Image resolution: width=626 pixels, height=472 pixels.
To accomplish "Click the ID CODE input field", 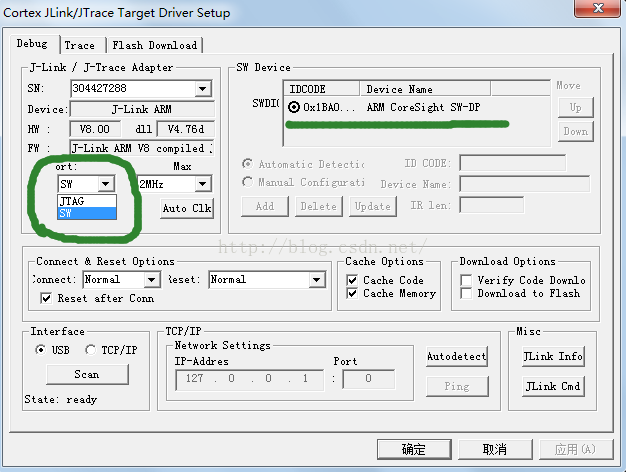I will [512, 163].
